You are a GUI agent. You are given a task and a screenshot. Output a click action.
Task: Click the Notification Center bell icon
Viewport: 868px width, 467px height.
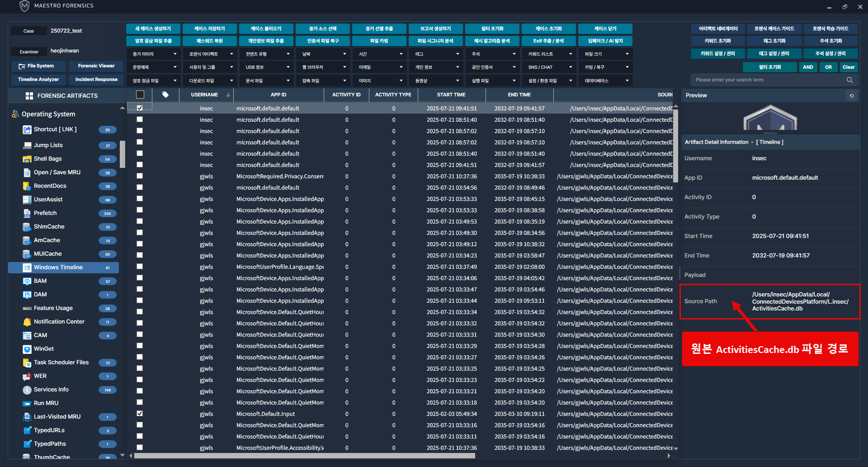click(x=27, y=322)
